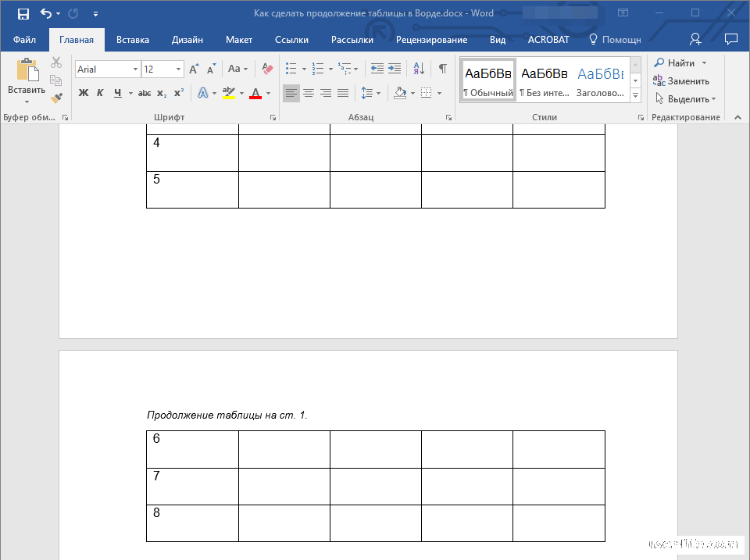The image size is (750, 560).
Task: Click the share person icon
Action: click(x=695, y=39)
